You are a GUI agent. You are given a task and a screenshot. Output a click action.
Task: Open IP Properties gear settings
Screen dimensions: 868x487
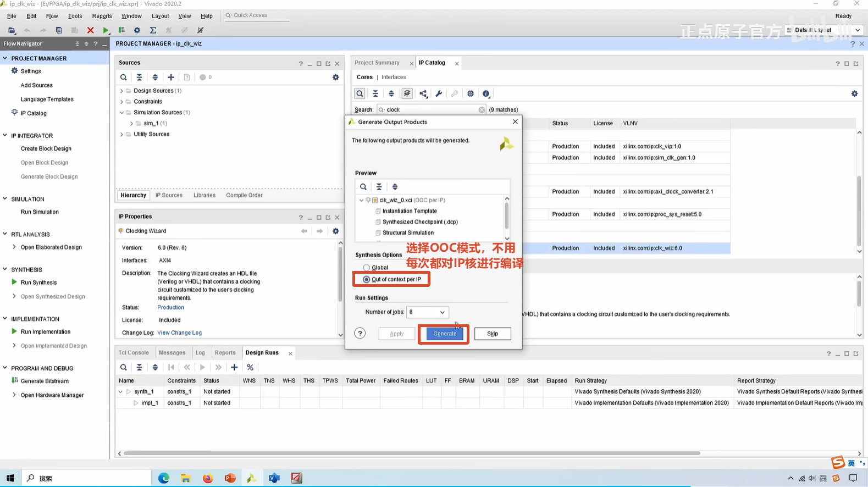(x=336, y=231)
